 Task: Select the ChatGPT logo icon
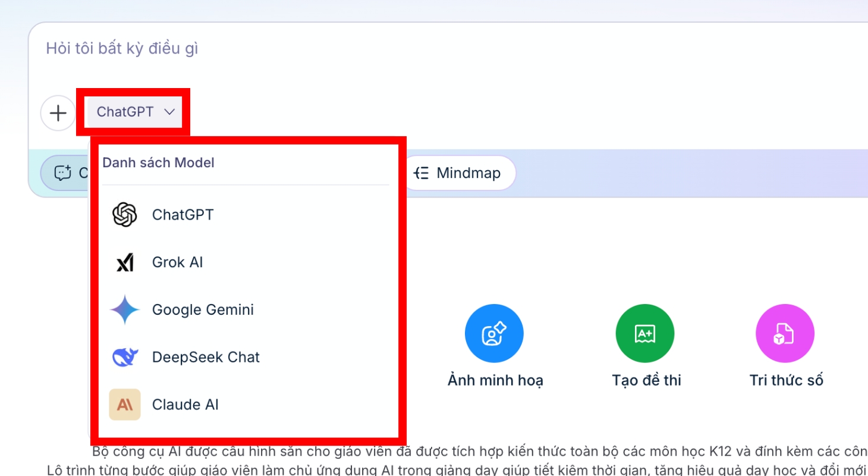click(x=124, y=214)
